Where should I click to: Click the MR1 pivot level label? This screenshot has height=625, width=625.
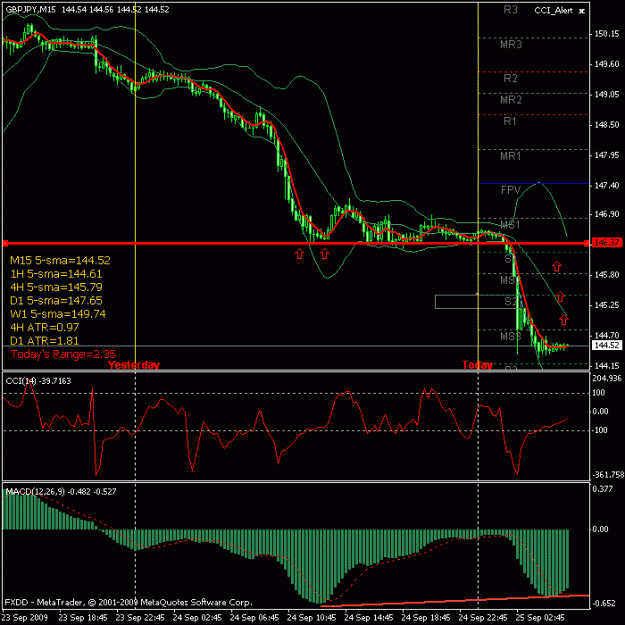pyautogui.click(x=511, y=156)
